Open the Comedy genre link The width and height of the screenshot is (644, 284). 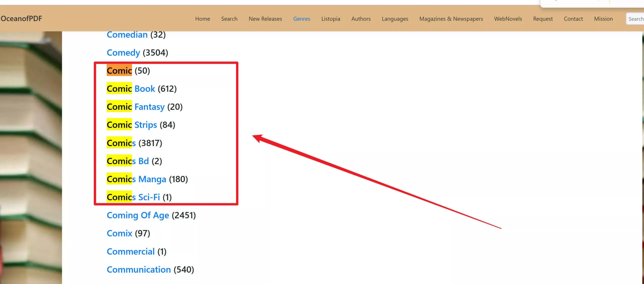point(123,53)
